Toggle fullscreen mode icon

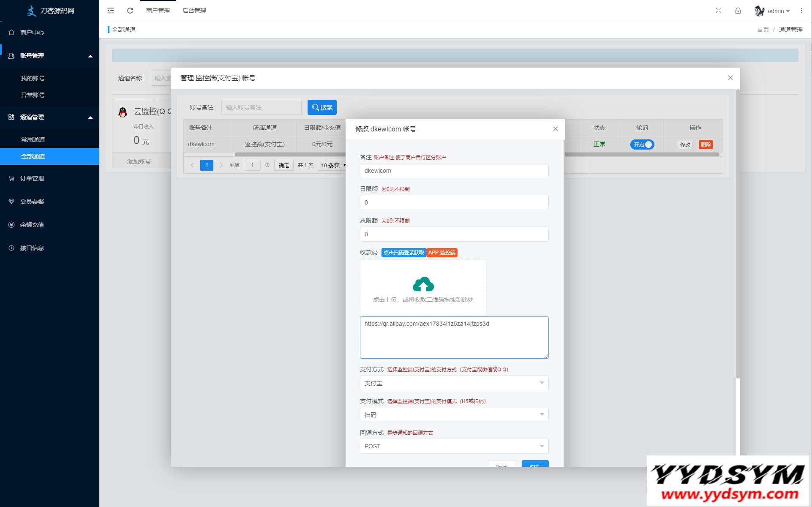(718, 11)
